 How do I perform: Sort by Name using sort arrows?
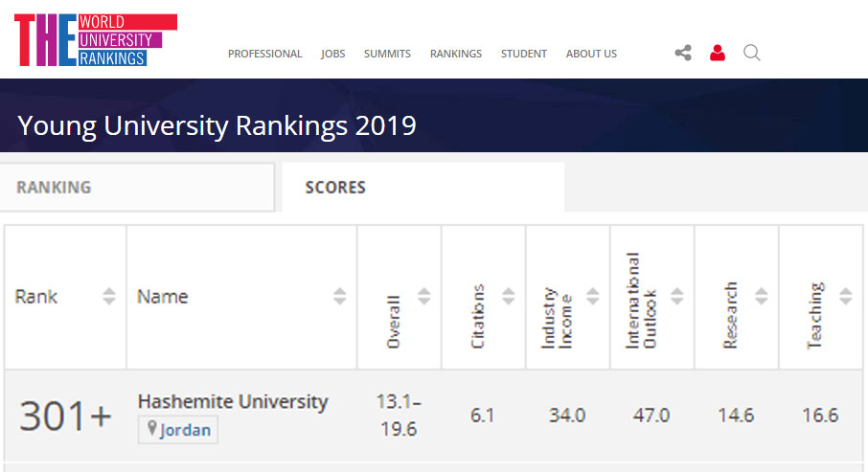tap(339, 297)
